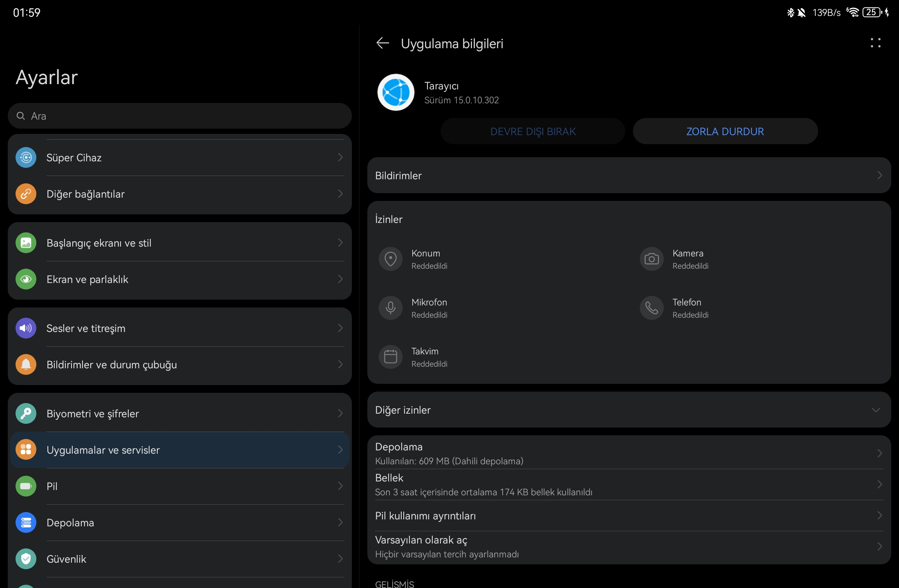Tap the Başlangıç ekranı ve stil icon
Screen dimensions: 899x588
(26, 243)
